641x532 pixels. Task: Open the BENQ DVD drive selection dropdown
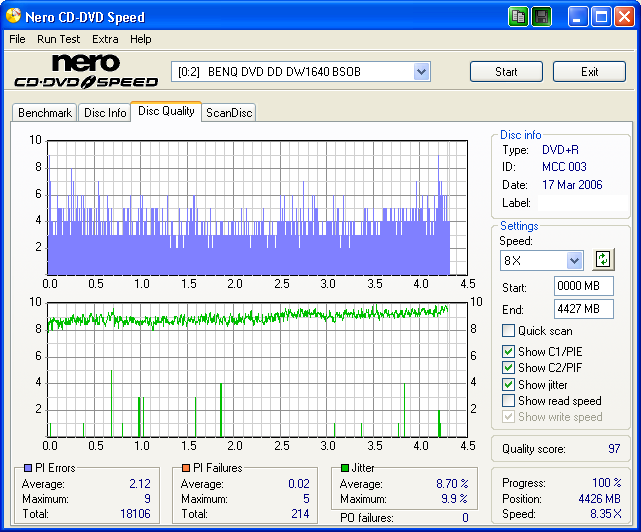click(421, 72)
